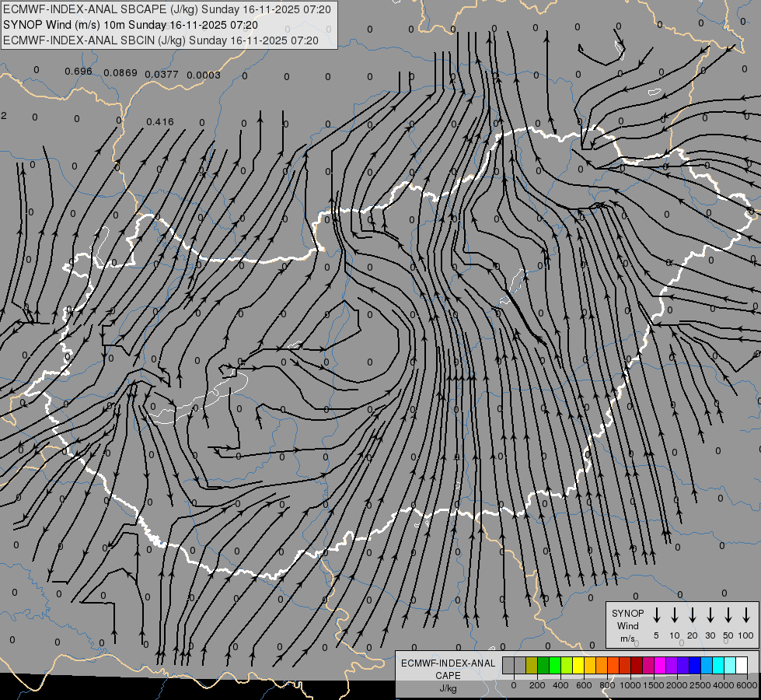761x700 pixels.
Task: Select the olive CAPE color swatch
Action: [x=532, y=665]
